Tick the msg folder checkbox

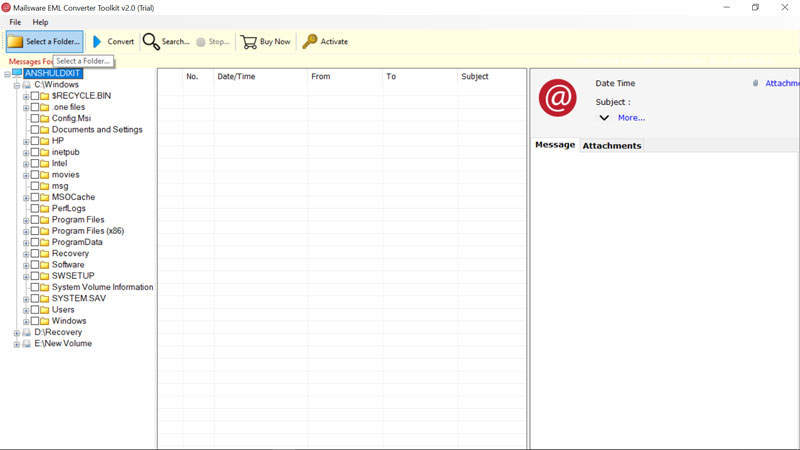[35, 186]
